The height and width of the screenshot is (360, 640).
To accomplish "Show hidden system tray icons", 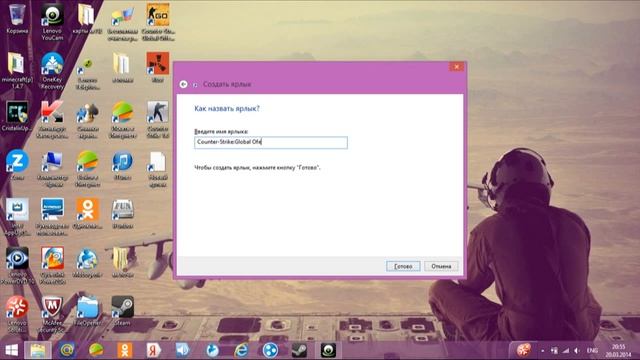I will [x=542, y=351].
